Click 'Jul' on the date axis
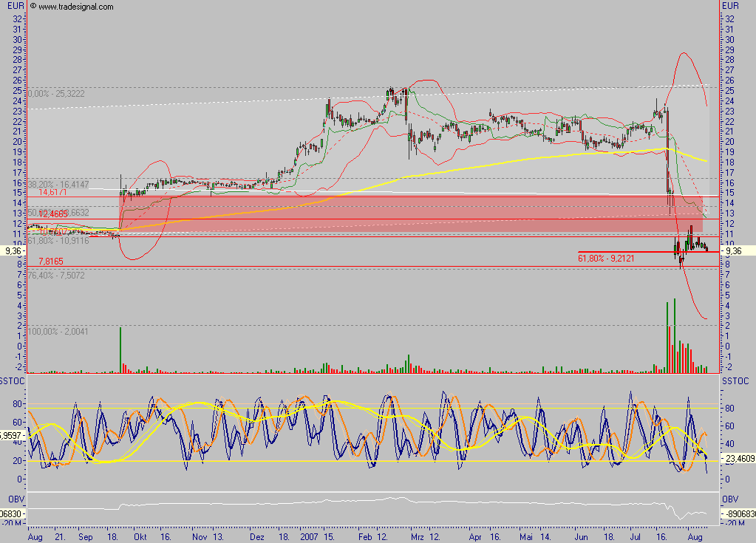Image resolution: width=756 pixels, height=543 pixels. click(x=635, y=537)
